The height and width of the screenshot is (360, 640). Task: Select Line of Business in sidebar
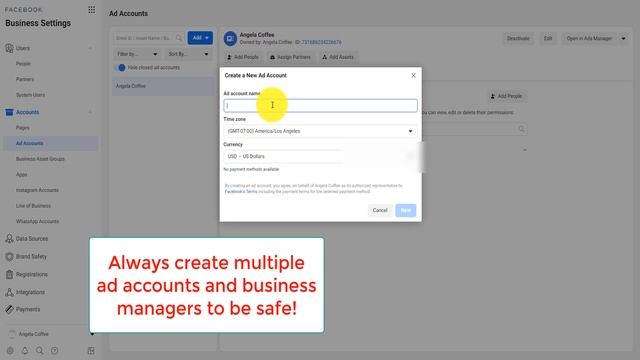click(33, 206)
